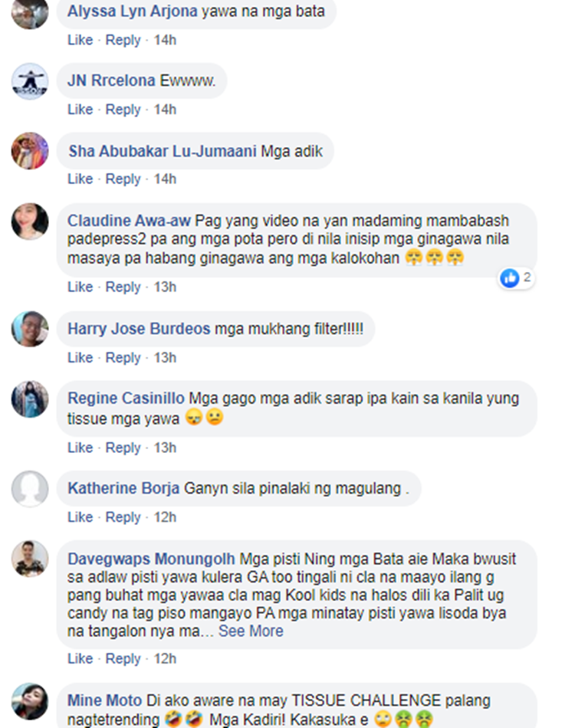Screen dimensions: 575x728
Task: Click Mine Moto's profile picture
Action: click(30, 701)
